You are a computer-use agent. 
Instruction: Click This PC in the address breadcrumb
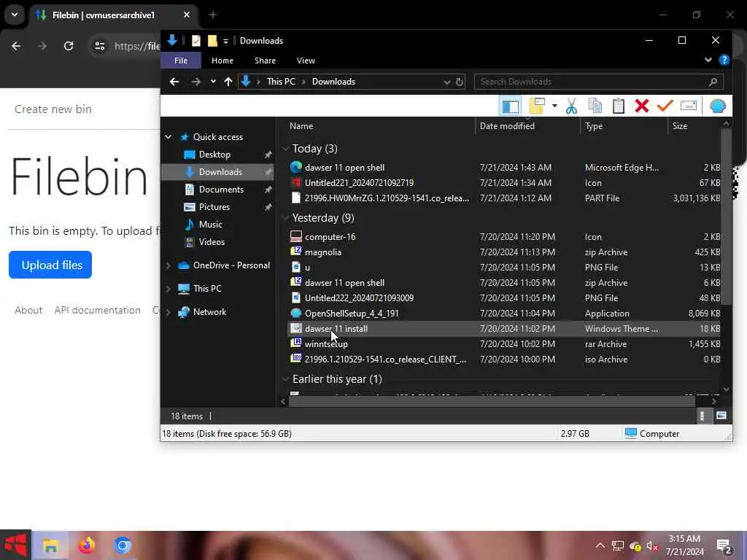281,82
